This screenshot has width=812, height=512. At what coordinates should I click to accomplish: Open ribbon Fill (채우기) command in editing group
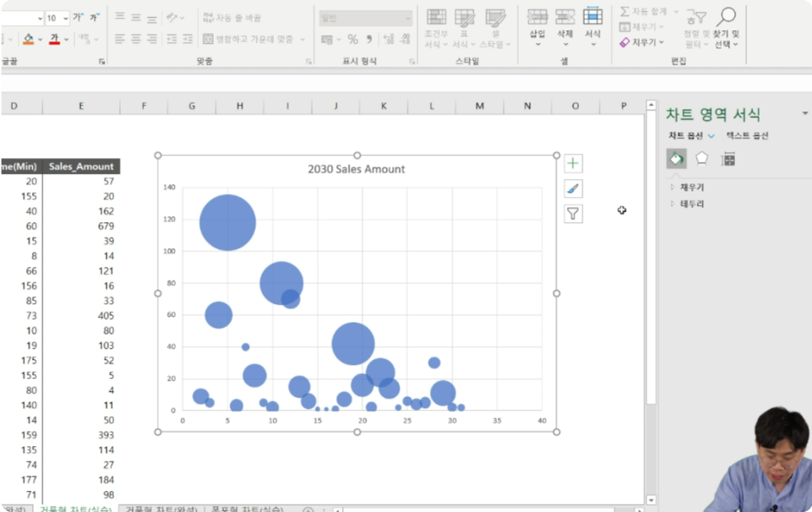[x=639, y=26]
